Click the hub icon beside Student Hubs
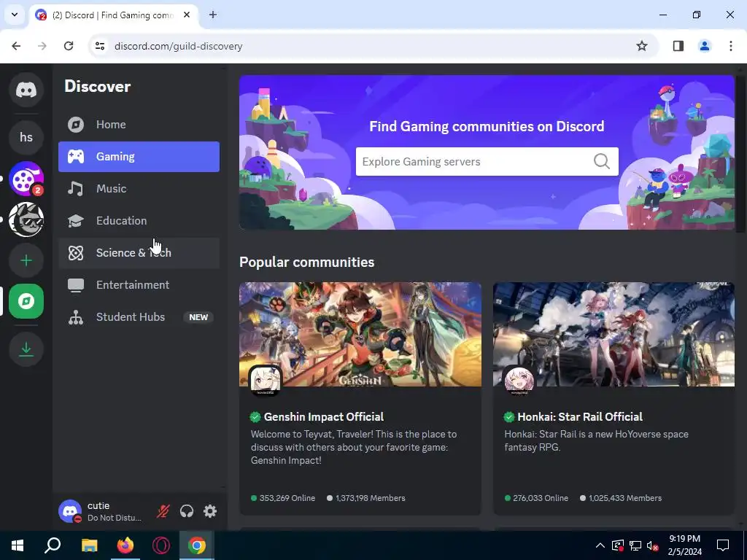 click(76, 317)
